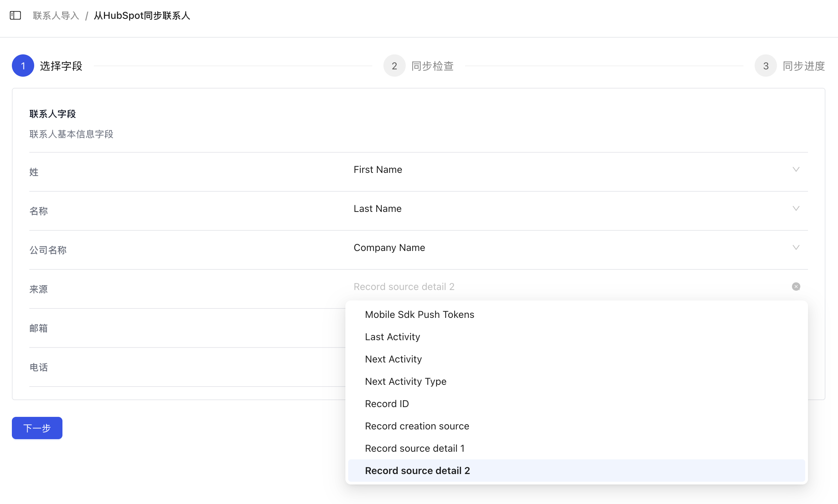Open the First Name mapping dropdown

(796, 170)
